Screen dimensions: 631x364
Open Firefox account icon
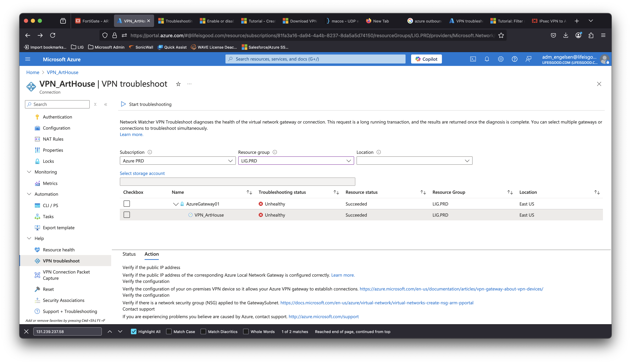coord(578,35)
